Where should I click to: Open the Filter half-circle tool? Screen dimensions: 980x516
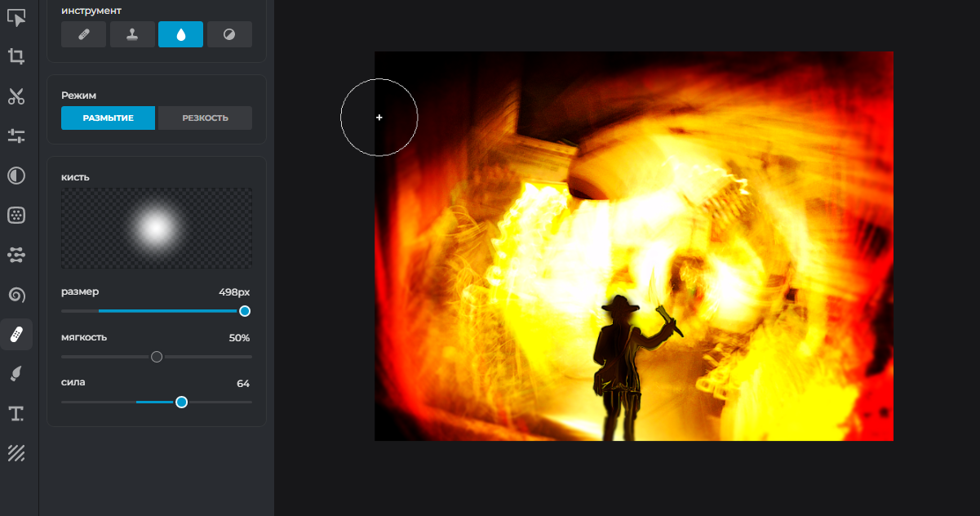pos(16,176)
